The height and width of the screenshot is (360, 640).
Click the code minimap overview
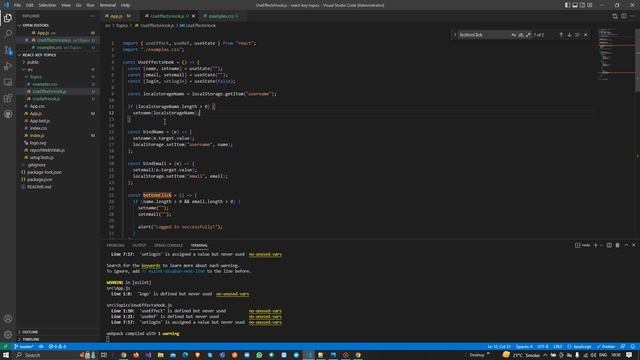click(616, 54)
